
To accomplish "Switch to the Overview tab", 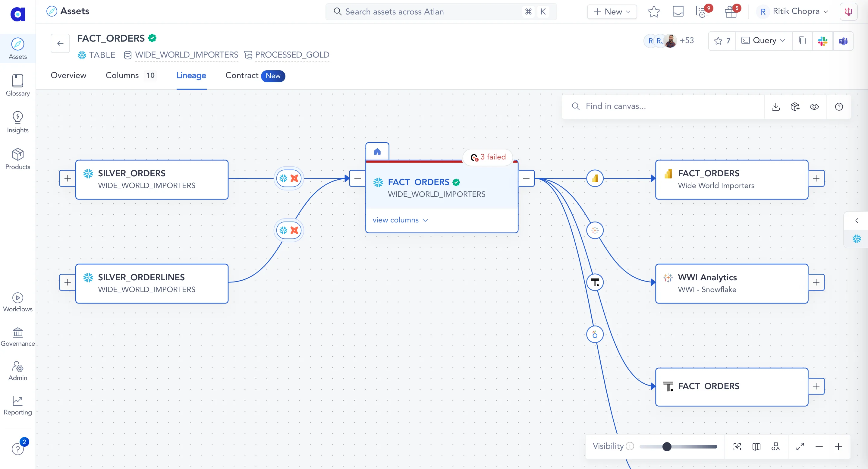I will coord(68,75).
